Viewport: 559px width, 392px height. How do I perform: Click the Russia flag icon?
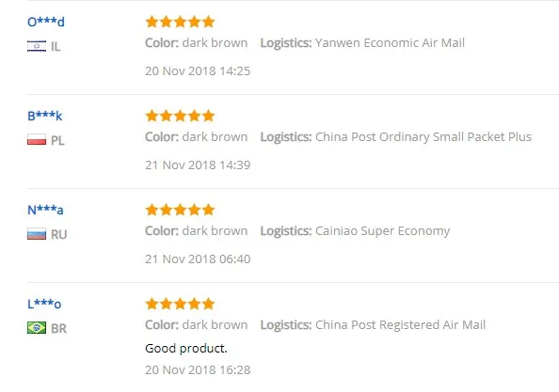(37, 234)
